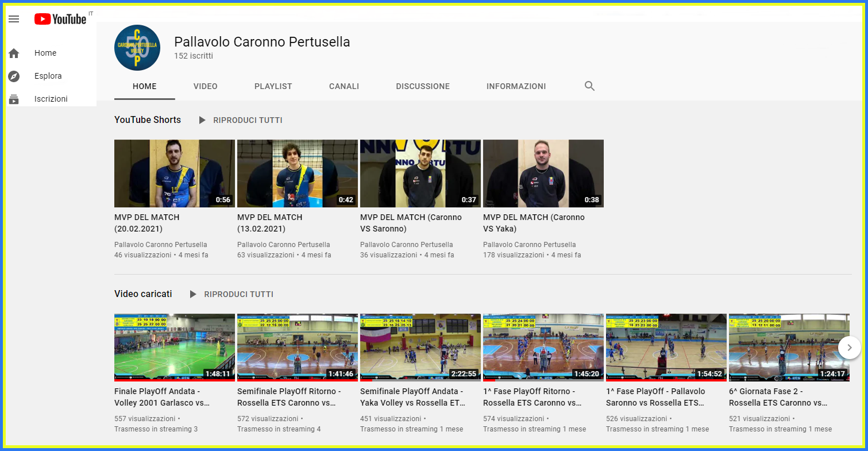Open 1^ Fase PlayOff Pallavolo Saronno thumbnail

(x=666, y=348)
